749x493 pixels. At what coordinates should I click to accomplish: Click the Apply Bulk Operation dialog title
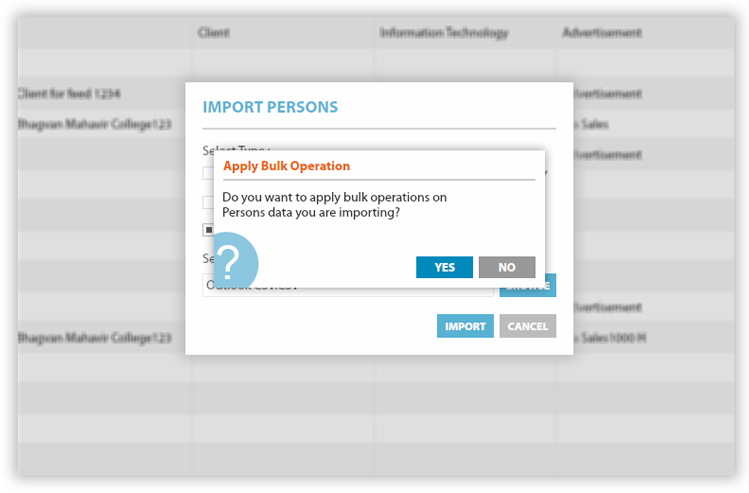click(287, 166)
